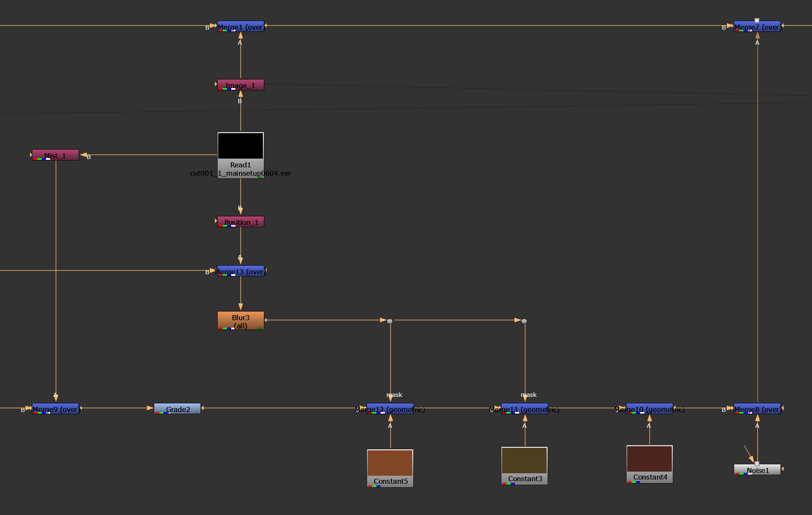Click the Constant3 olive-brown swatch node
The image size is (812, 515).
[x=525, y=466]
